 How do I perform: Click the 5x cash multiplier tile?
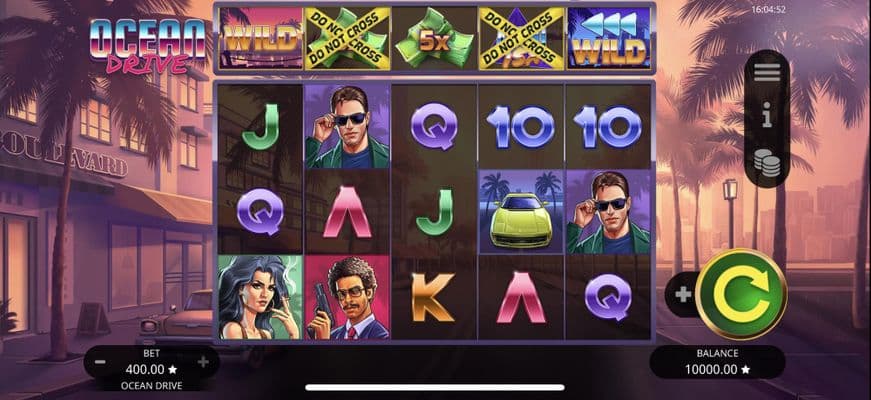(x=434, y=38)
